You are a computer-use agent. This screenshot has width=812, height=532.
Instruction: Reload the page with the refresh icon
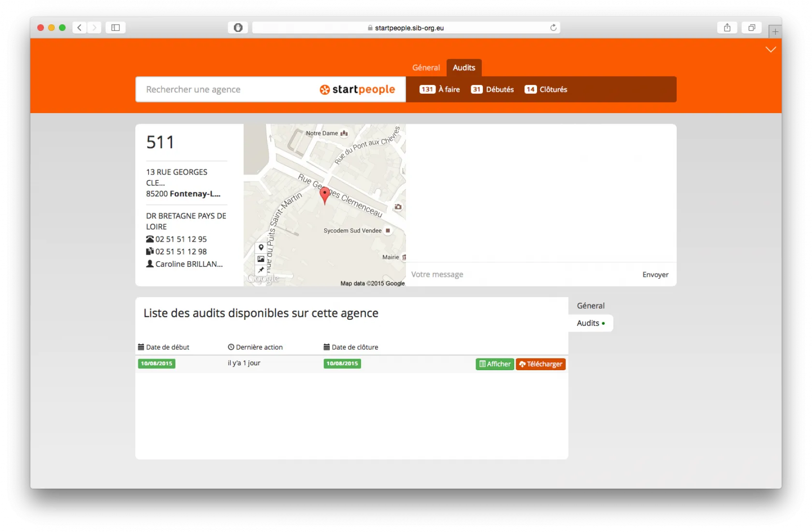(x=553, y=28)
